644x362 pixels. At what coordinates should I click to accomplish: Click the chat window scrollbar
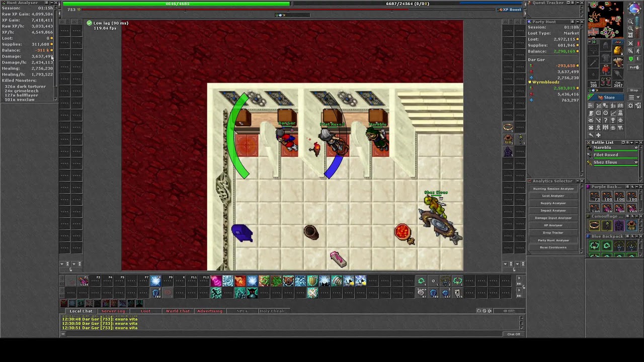pyautogui.click(x=521, y=322)
